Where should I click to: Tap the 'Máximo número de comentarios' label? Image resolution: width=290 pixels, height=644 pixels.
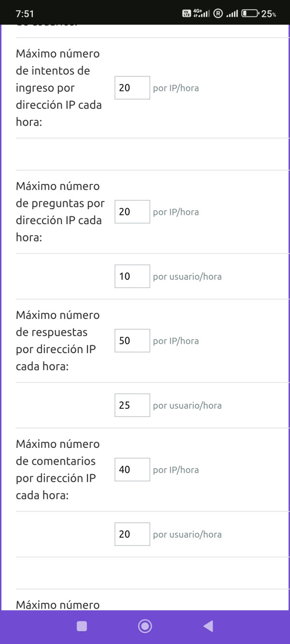click(58, 470)
